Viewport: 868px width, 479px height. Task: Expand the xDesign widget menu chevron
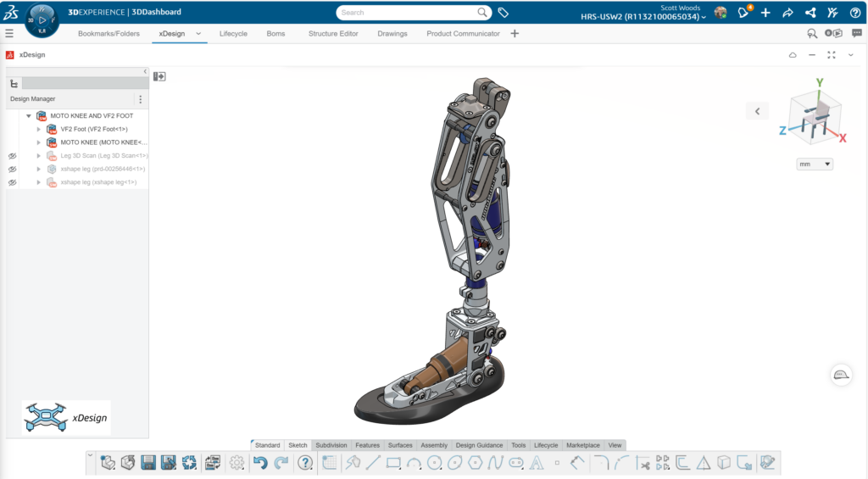point(851,55)
